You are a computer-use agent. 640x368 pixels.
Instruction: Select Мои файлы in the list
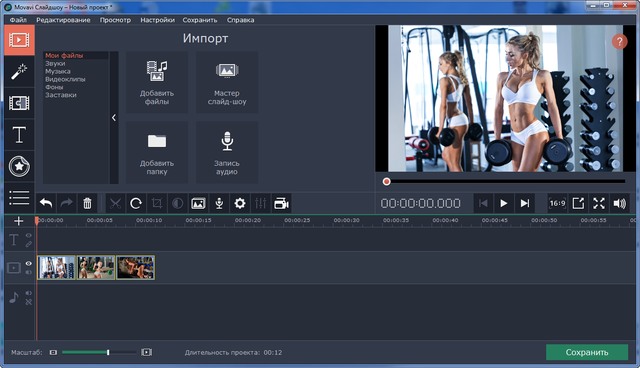point(64,55)
